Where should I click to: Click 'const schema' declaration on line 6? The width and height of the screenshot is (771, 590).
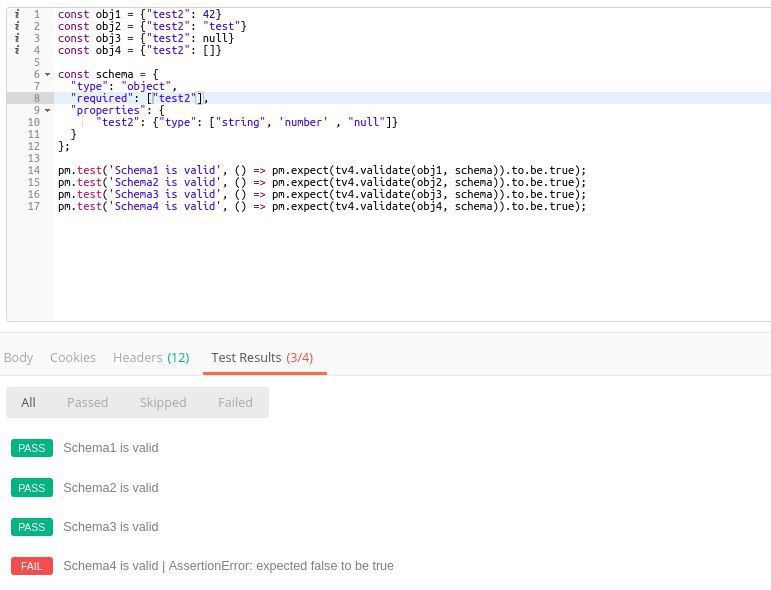point(95,74)
